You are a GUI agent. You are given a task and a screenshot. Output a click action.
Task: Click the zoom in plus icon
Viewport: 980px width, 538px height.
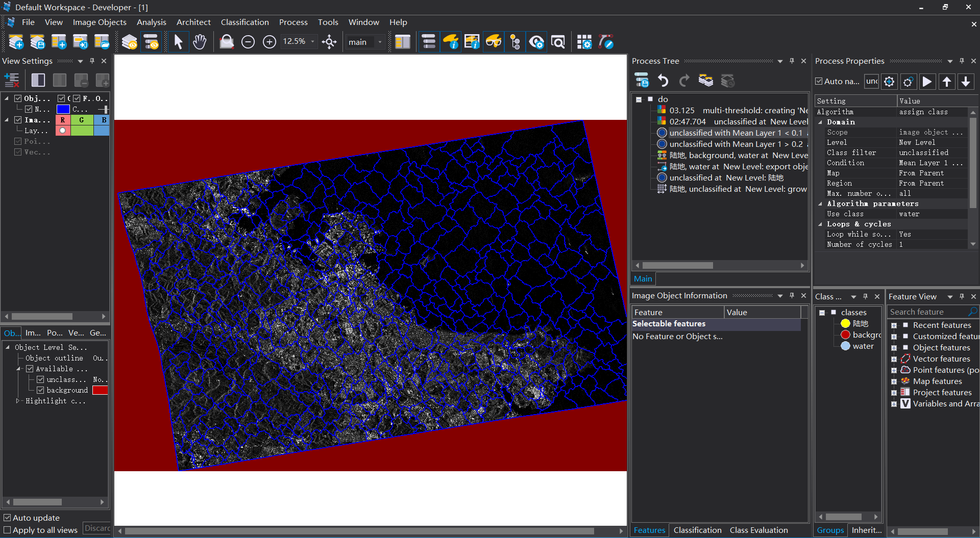269,42
